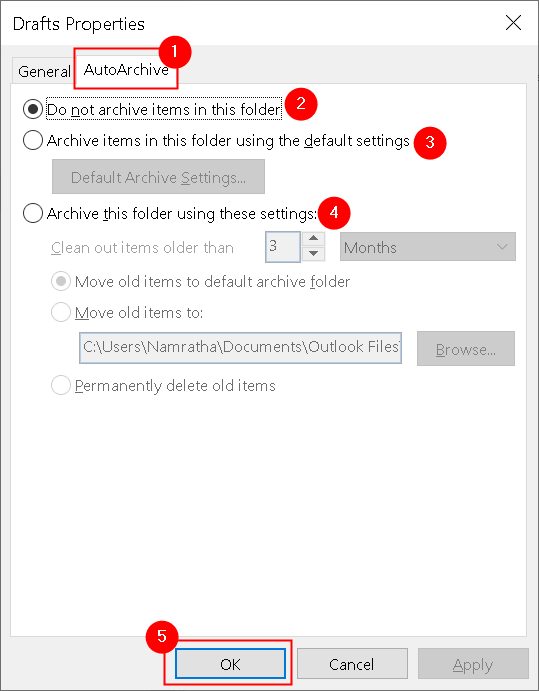Switch to the General tab
The height and width of the screenshot is (691, 539).
(x=44, y=71)
